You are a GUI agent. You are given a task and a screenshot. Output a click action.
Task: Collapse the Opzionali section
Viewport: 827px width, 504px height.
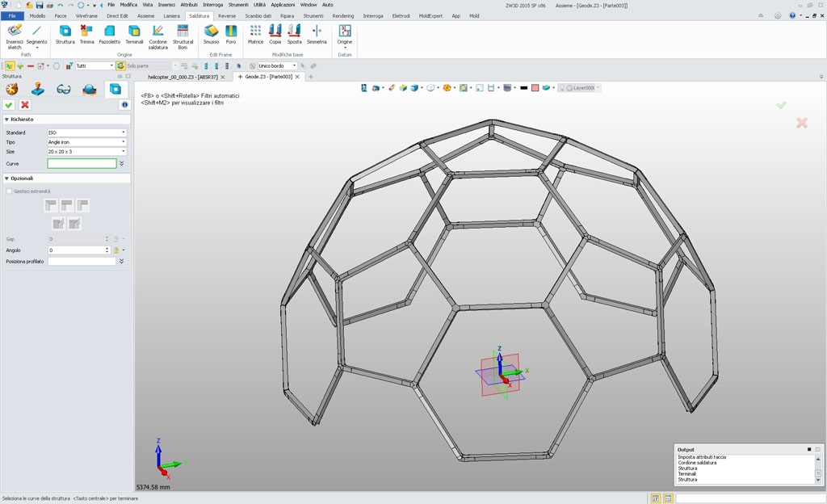[7, 178]
